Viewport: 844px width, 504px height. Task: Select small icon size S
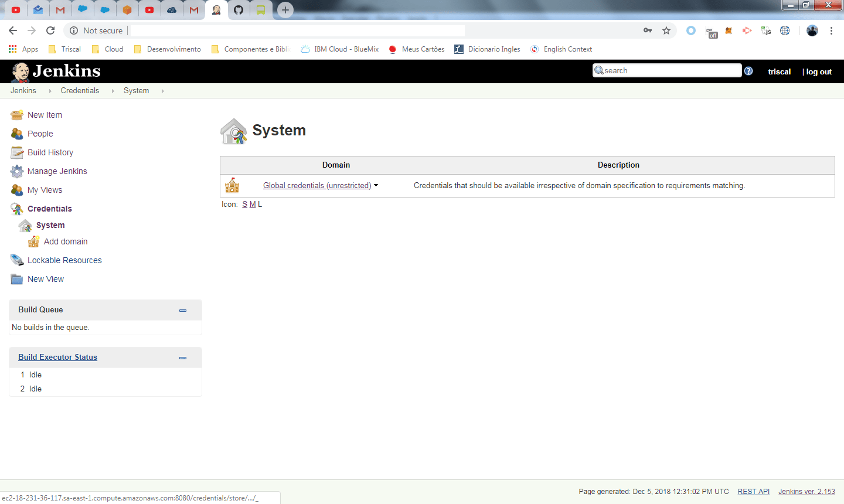click(x=245, y=204)
